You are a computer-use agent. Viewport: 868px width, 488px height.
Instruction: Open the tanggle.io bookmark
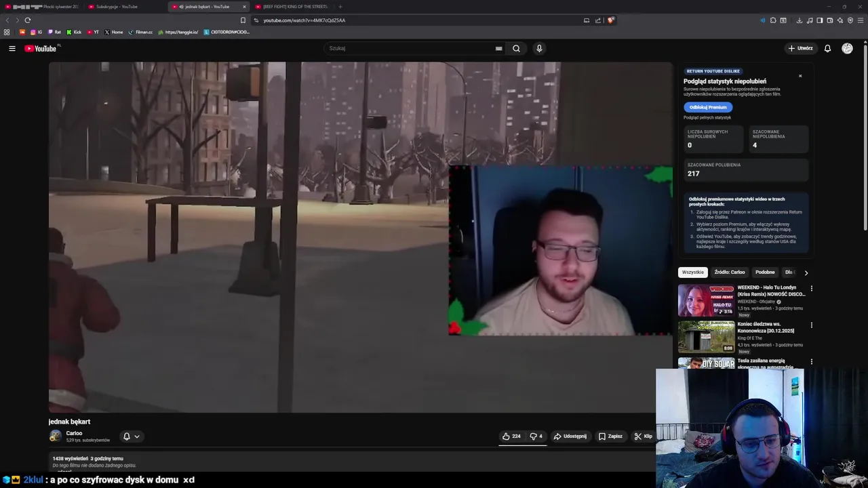point(178,32)
